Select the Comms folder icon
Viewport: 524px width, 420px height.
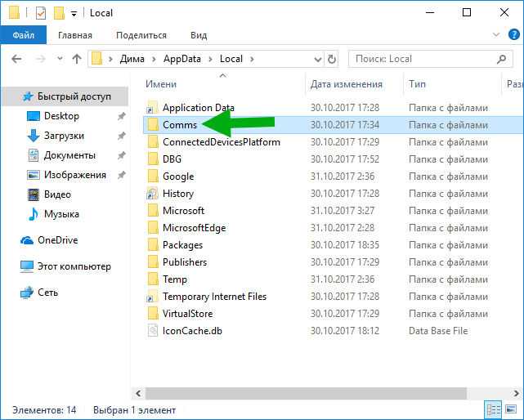[x=153, y=125]
